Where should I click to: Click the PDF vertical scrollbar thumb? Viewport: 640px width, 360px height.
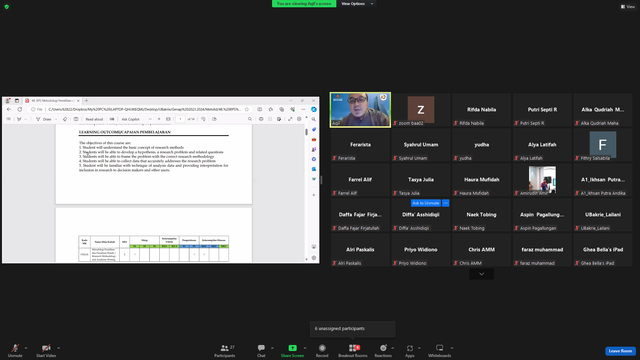pos(306,132)
